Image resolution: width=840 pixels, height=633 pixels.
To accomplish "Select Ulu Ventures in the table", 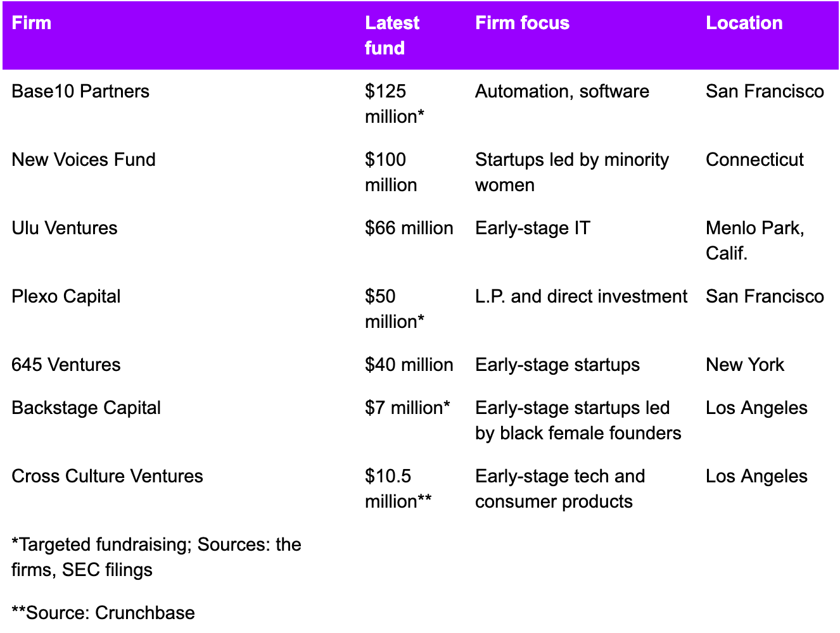I will click(65, 228).
